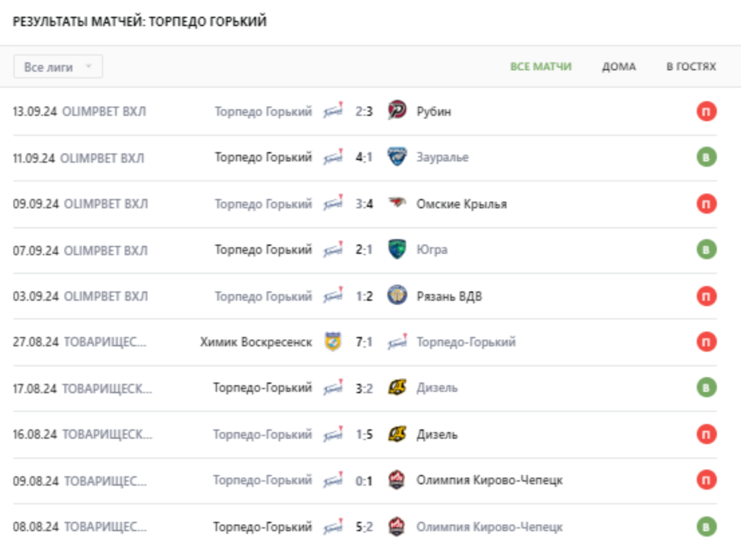
Task: Click the OLIMPBET ВХЛ league on 13.09.24
Action: coord(104,112)
